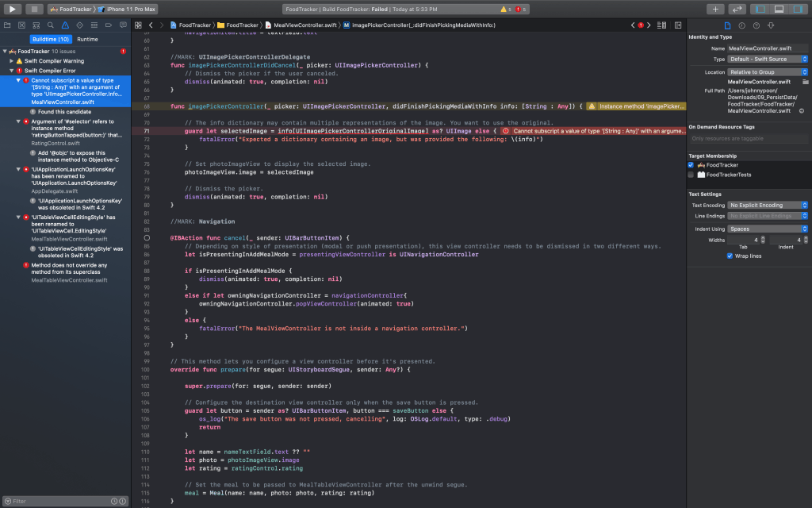Select 'Method does not override' issue
The width and height of the screenshot is (812, 508).
pyautogui.click(x=65, y=273)
